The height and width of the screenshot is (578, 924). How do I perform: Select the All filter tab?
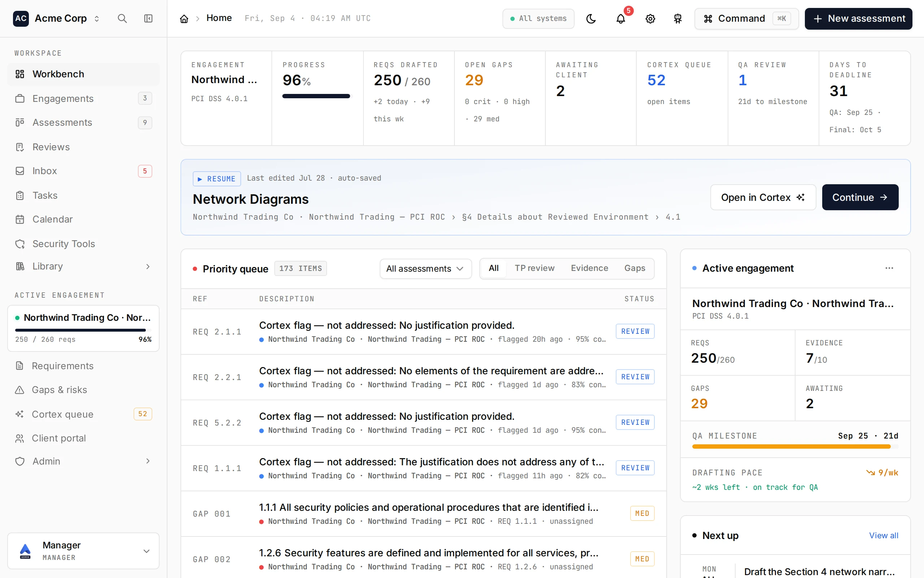[x=493, y=268]
